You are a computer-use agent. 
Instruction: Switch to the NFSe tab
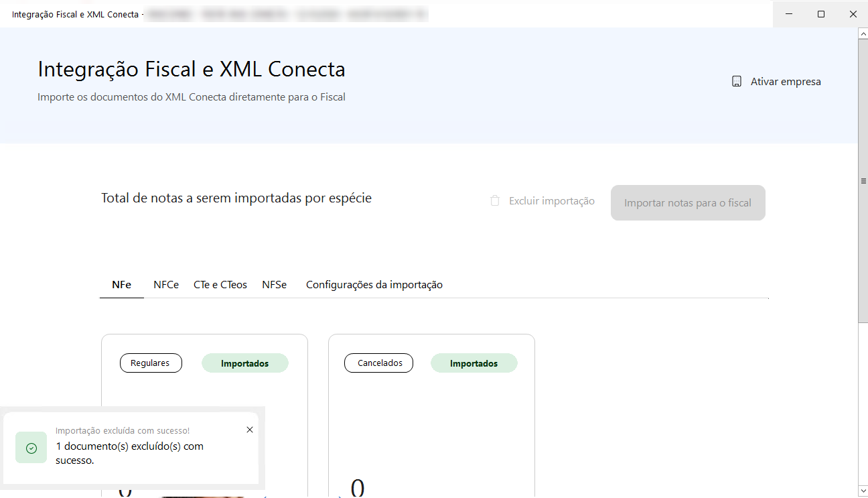click(x=275, y=285)
